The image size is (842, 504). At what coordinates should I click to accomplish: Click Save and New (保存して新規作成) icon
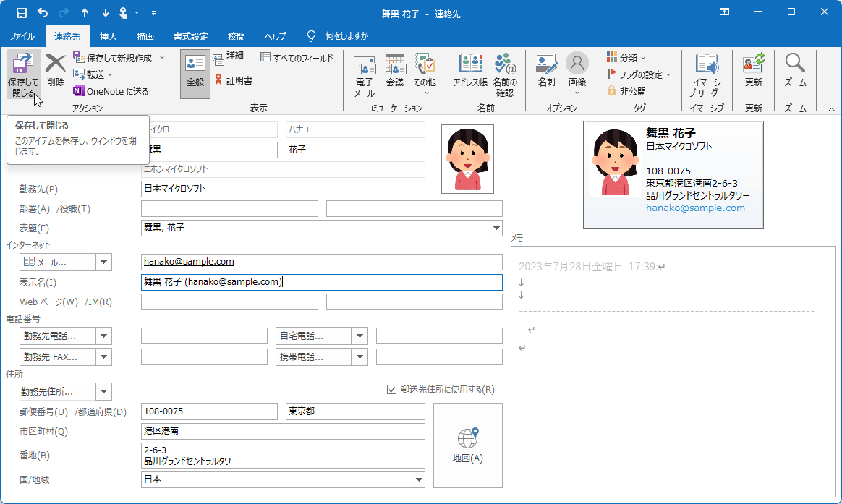pyautogui.click(x=78, y=57)
